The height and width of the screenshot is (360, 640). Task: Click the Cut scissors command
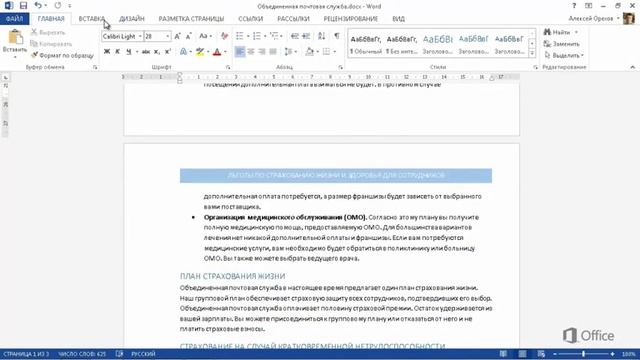pos(48,32)
